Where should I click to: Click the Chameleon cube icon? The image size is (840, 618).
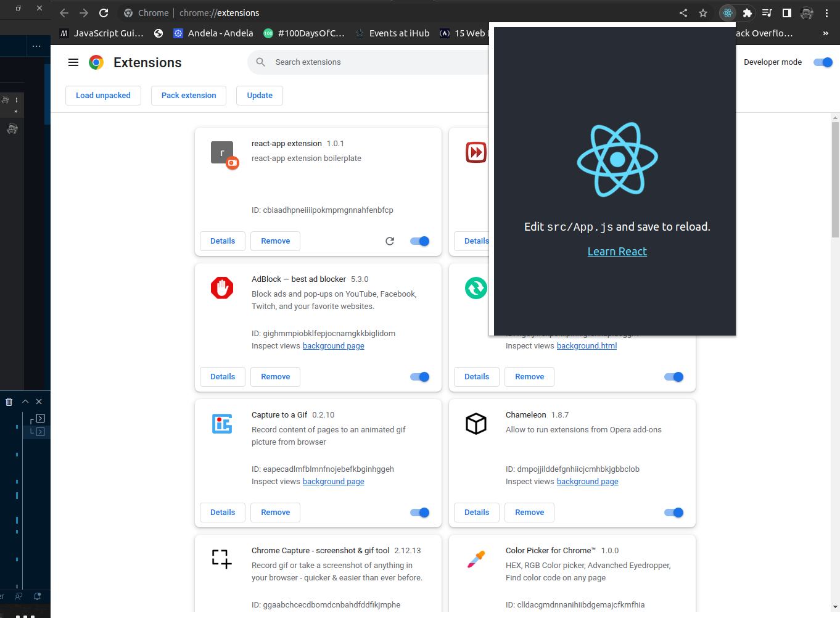(x=476, y=424)
